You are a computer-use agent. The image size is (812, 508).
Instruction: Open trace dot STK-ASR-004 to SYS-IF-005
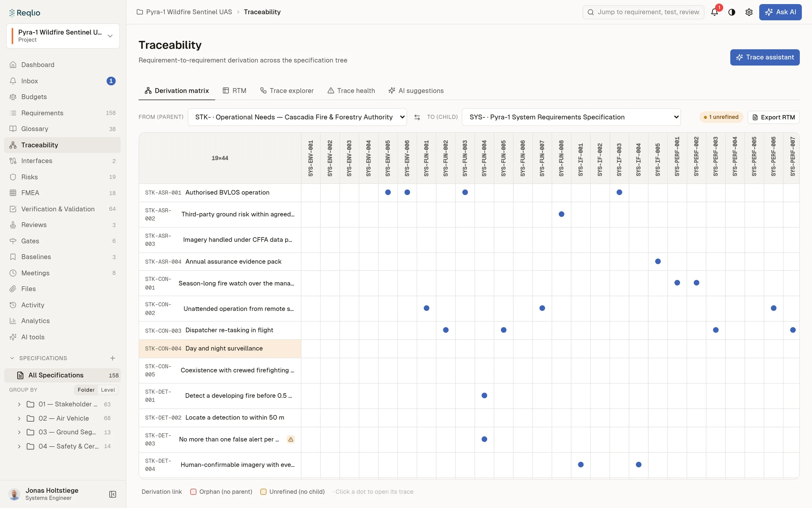(658, 261)
